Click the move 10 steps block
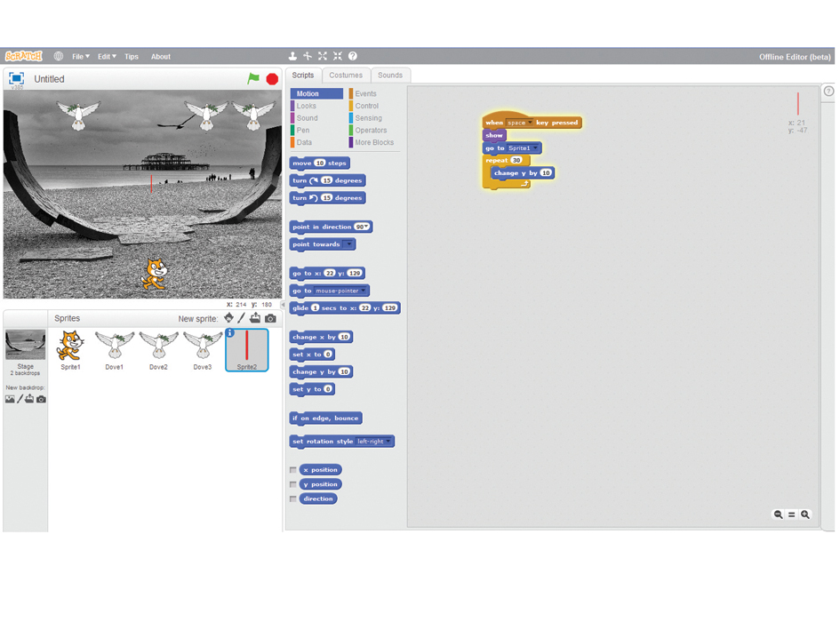Viewport: 840px width, 630px height. [x=320, y=163]
